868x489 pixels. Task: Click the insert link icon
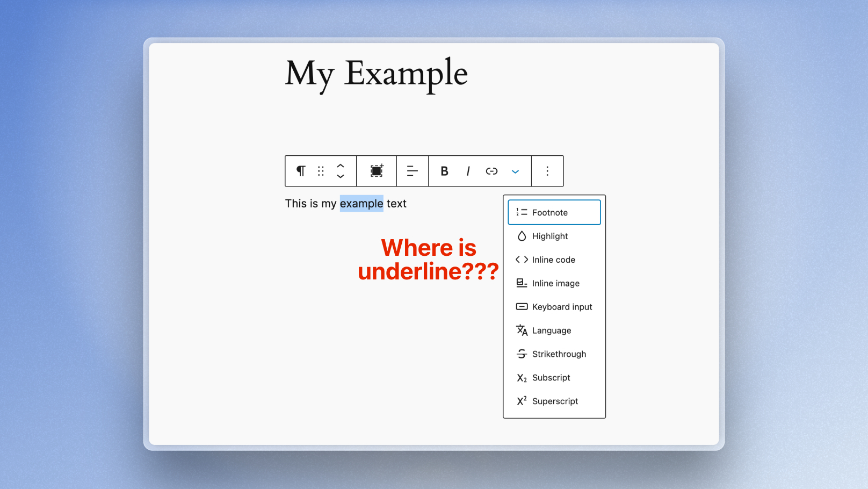click(x=491, y=171)
